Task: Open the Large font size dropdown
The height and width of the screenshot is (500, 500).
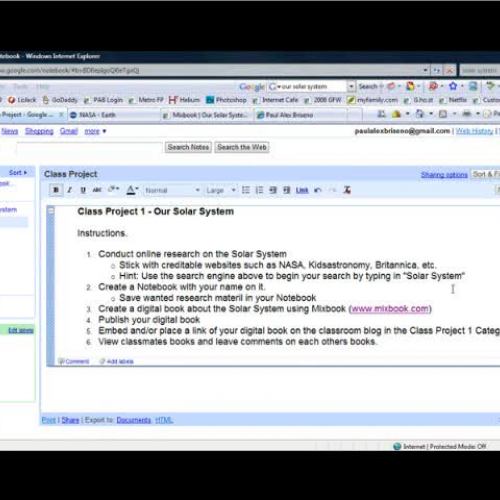Action: 220,190
